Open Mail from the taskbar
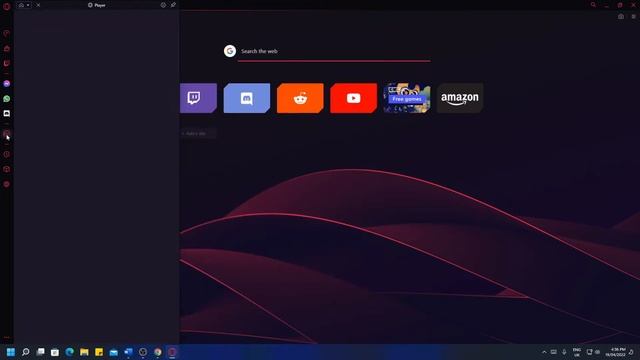 (x=114, y=352)
